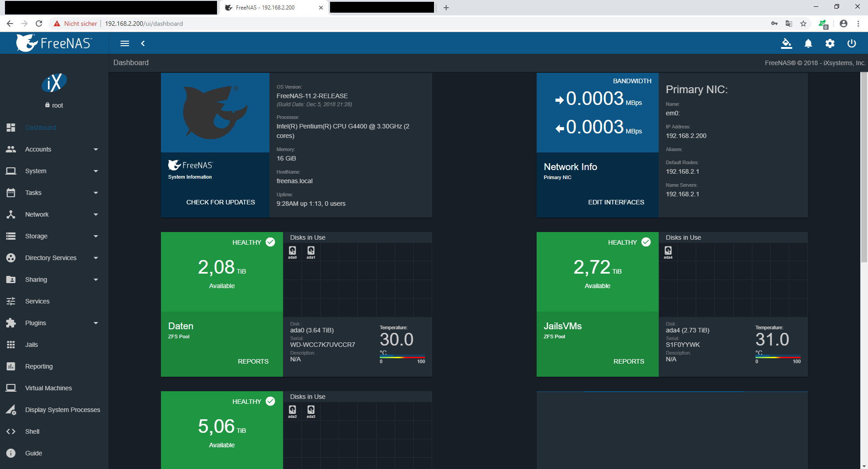The width and height of the screenshot is (868, 469).
Task: Open the Jails menu item
Action: (x=54, y=345)
